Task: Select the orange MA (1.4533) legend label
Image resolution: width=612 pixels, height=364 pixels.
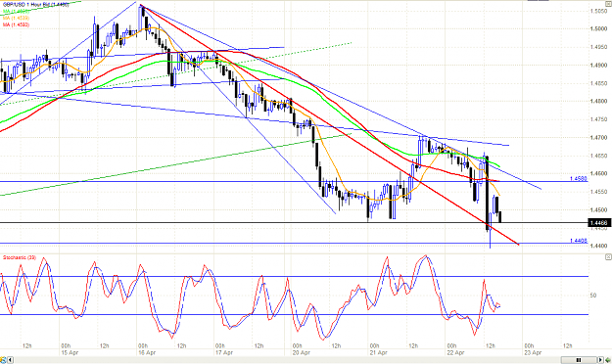Action: pos(16,18)
